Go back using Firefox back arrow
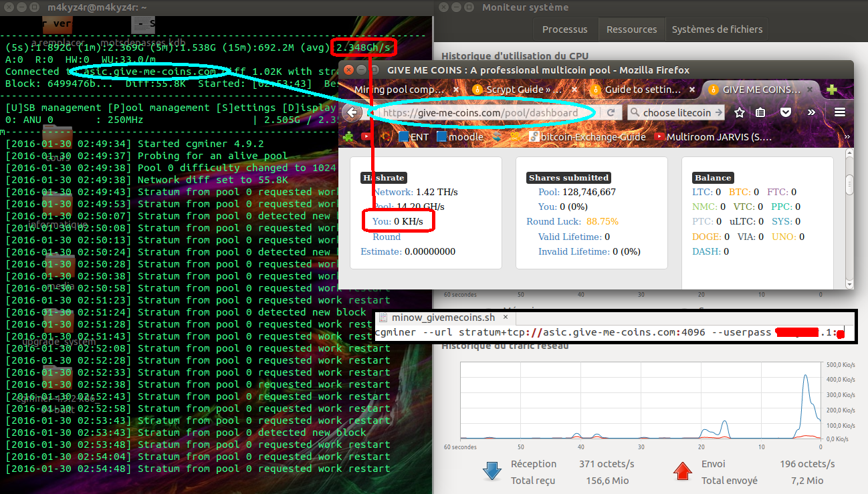Screen dimensions: 868x494 coord(352,113)
